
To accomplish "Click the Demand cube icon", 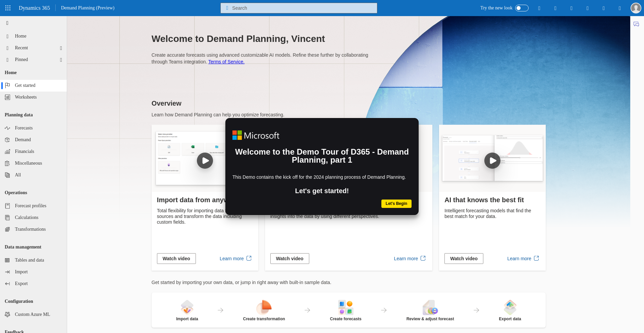I will tap(7, 140).
